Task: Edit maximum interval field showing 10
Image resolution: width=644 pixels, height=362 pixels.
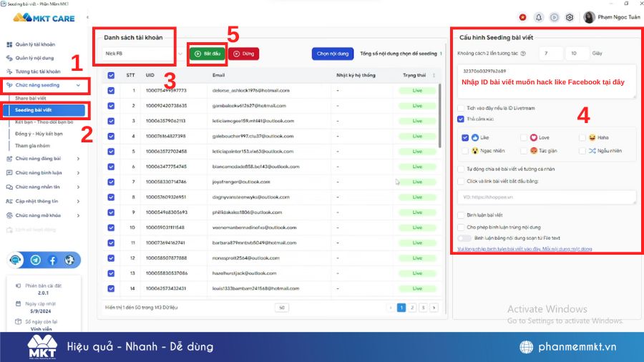Action: point(577,54)
